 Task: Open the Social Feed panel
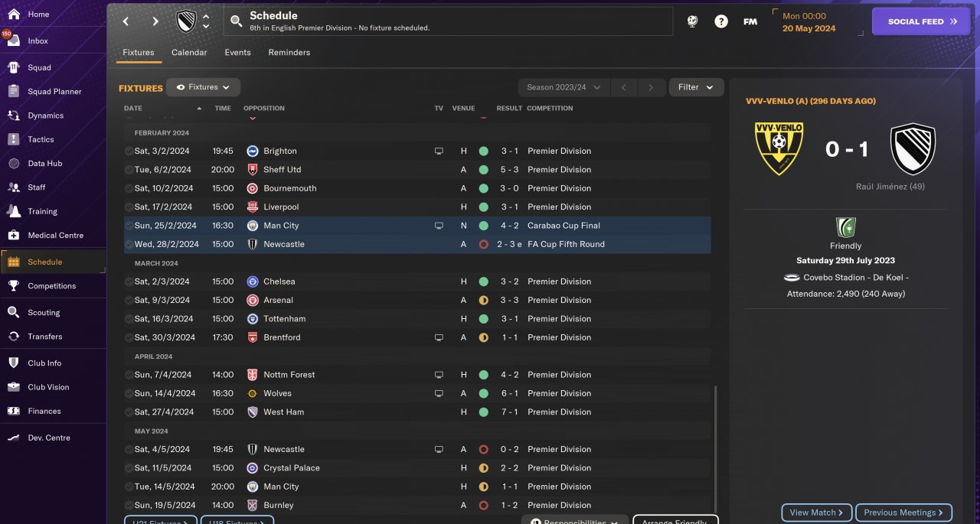coord(922,21)
